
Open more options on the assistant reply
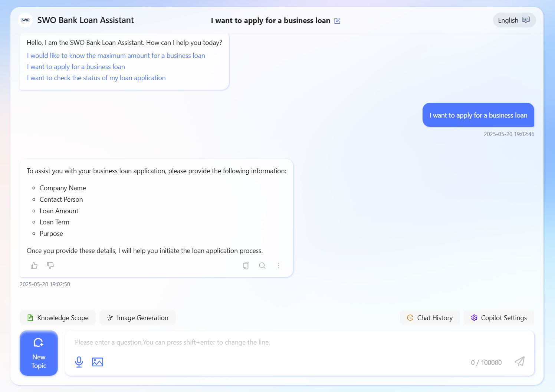[x=279, y=266]
